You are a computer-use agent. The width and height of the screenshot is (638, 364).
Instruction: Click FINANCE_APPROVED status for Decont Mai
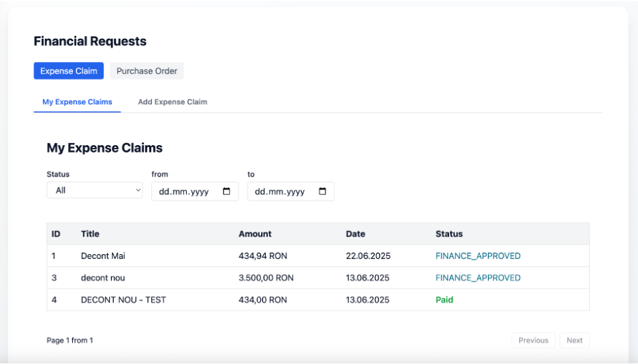478,256
